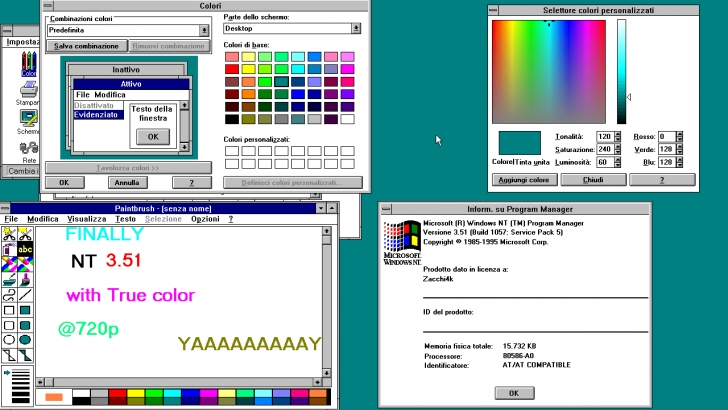Pick the hollow Circle/Ellipse tool
Screen dimensions: 728x410
click(9, 340)
